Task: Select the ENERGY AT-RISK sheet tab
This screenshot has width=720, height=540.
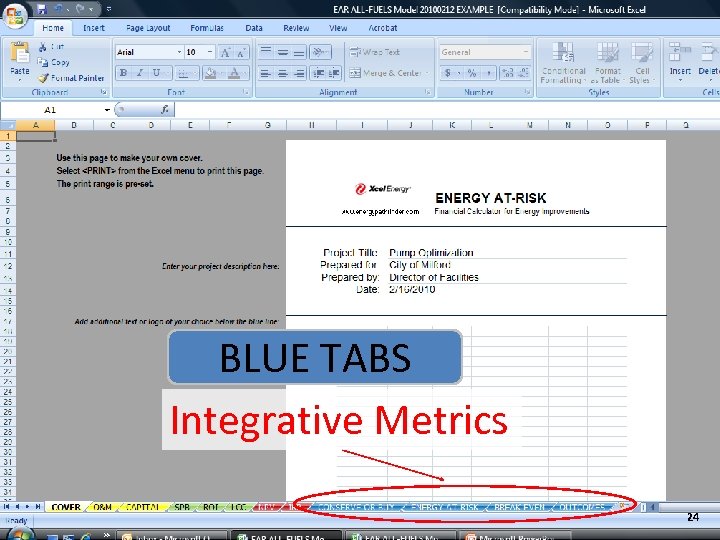Action: click(444, 507)
